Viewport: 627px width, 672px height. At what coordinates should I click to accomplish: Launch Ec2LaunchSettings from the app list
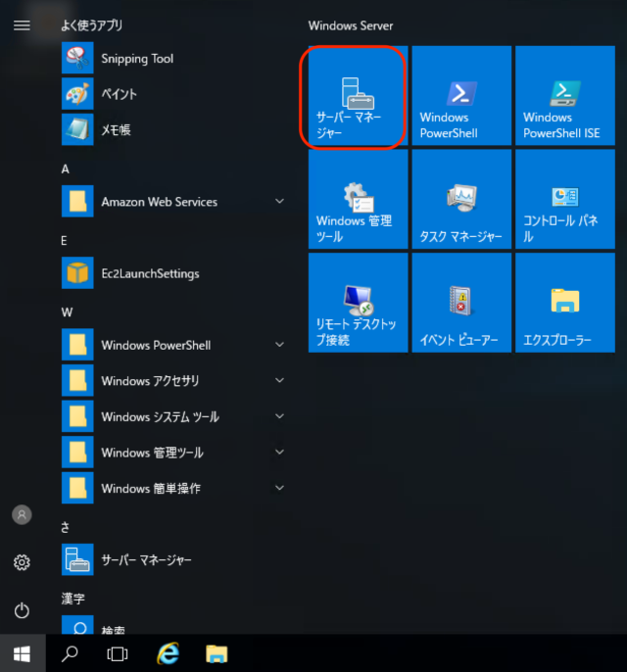pos(173,273)
